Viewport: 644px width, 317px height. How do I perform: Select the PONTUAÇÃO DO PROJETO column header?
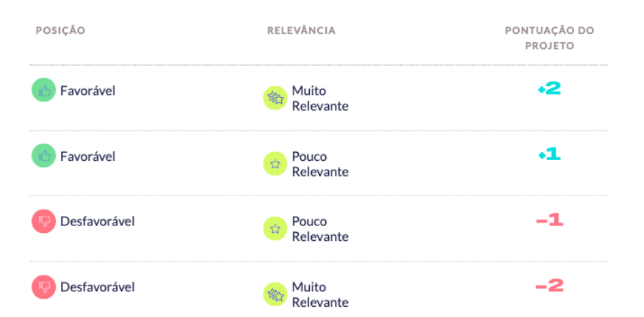point(550,38)
